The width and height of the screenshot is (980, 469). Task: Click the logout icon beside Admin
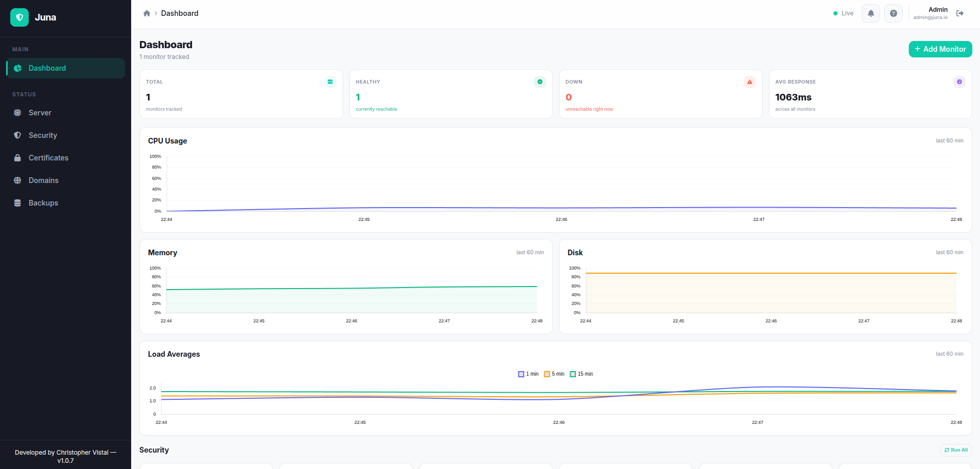(960, 13)
